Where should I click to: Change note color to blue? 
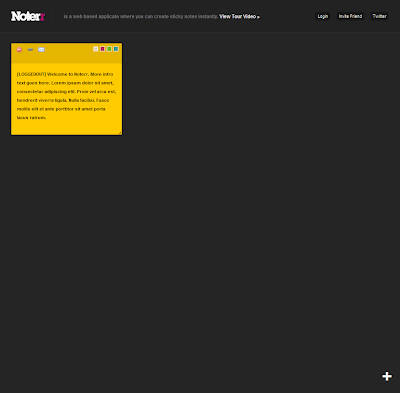click(x=116, y=49)
